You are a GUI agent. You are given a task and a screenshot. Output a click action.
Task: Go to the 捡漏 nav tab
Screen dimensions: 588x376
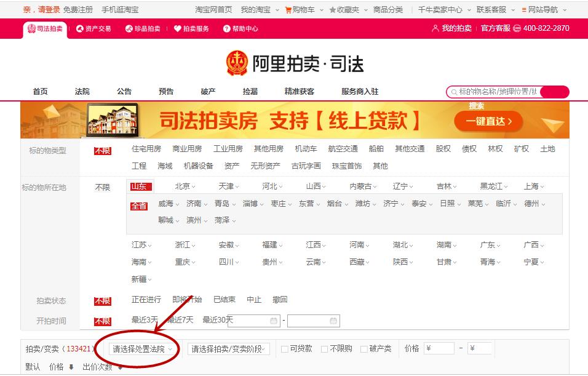250,92
